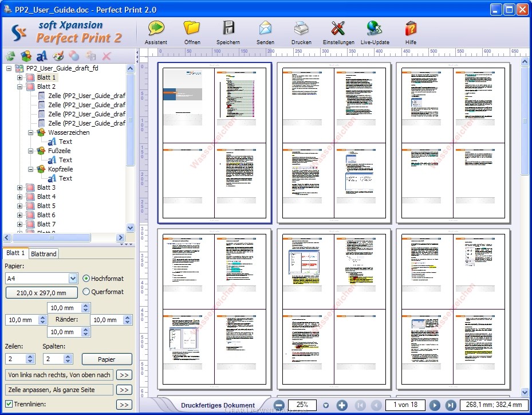Screen dimensions: 532x415
Task: Select Querformat orientation
Action: pos(86,292)
